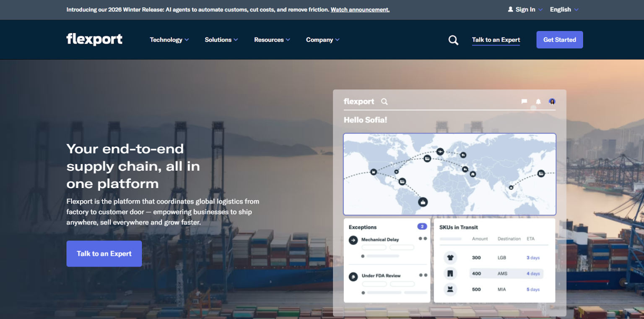
Task: Open the Company navigation menu
Action: 322,40
